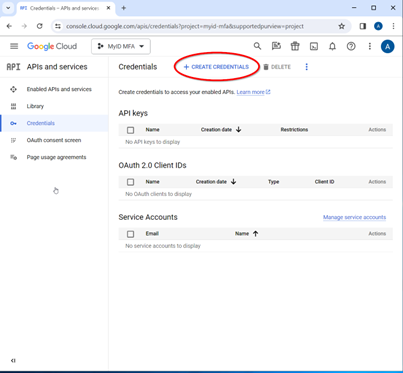
Task: Click the Name column header in API keys
Action: coord(152,130)
